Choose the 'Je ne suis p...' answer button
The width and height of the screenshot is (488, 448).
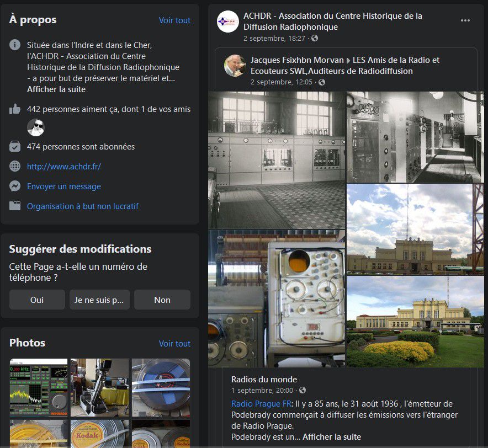[x=99, y=300]
